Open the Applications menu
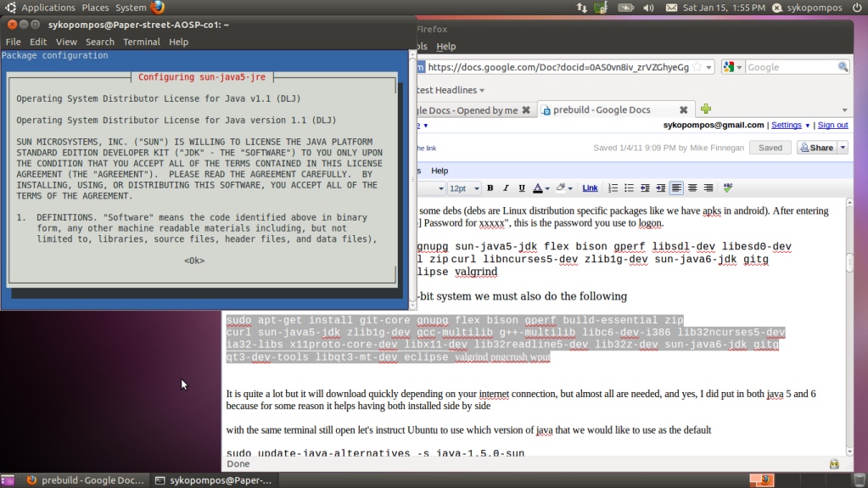Screen dimensions: 868x488 (48, 8)
